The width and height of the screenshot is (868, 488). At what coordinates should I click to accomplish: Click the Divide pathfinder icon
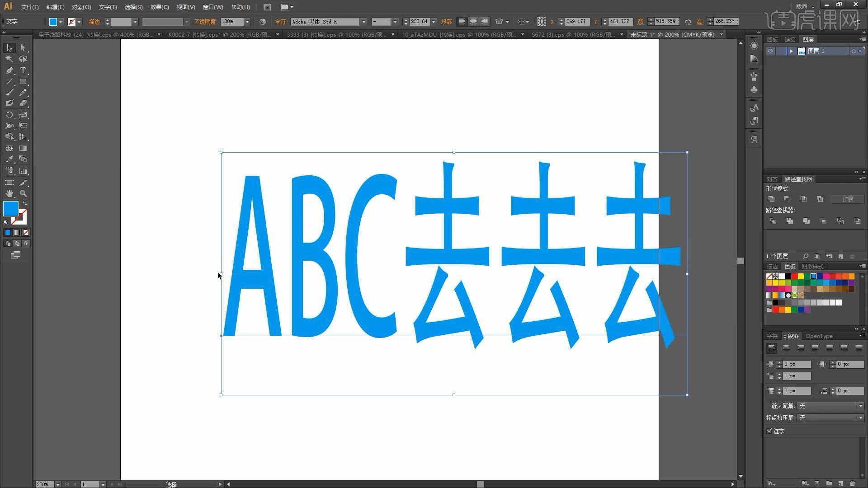[773, 221]
